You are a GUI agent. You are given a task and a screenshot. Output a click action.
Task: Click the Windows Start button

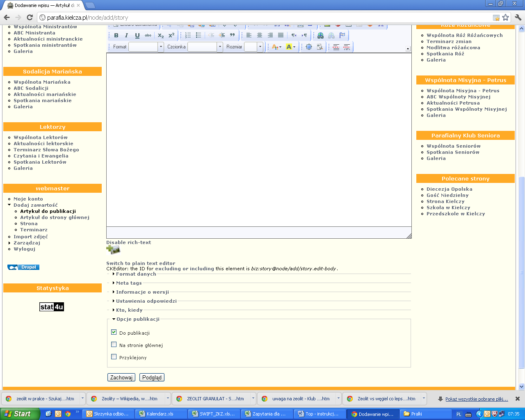pos(20,414)
